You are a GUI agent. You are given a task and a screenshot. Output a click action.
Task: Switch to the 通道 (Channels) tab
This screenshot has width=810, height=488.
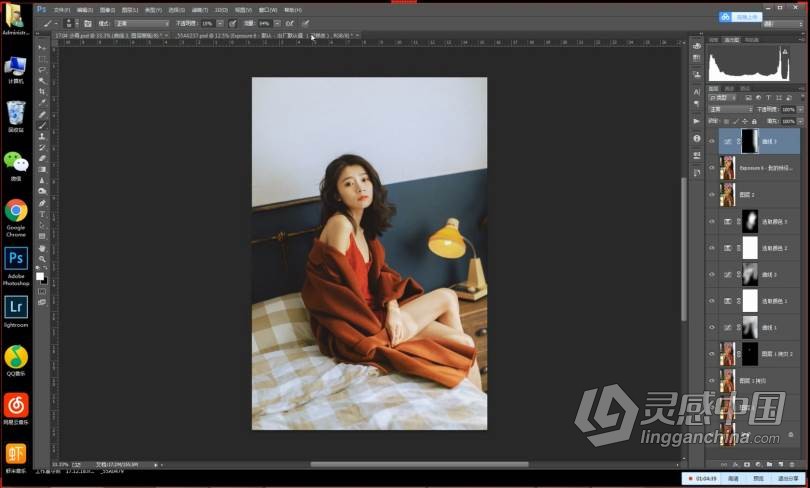pos(730,89)
